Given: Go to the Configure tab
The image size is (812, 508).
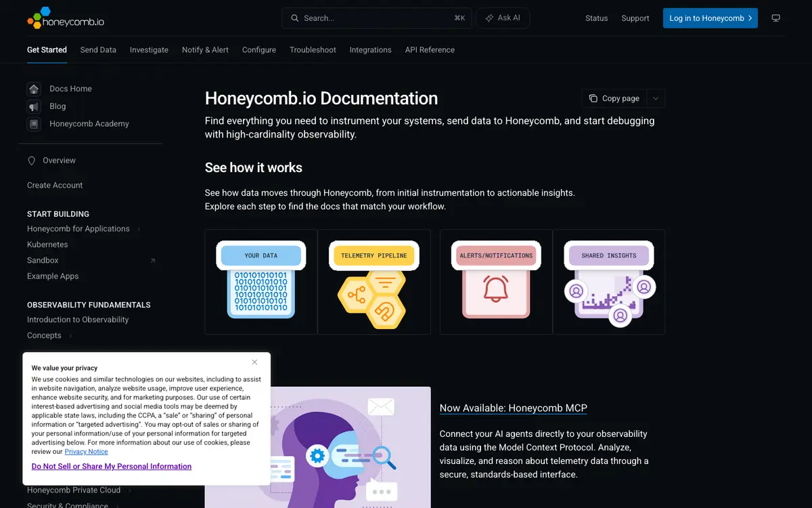Looking at the screenshot, I should [259, 50].
